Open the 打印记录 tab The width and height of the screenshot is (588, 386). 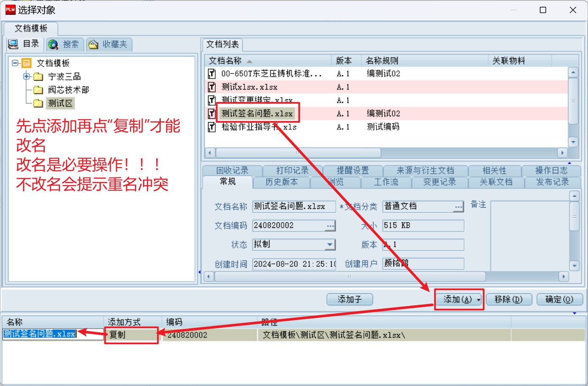tap(292, 170)
